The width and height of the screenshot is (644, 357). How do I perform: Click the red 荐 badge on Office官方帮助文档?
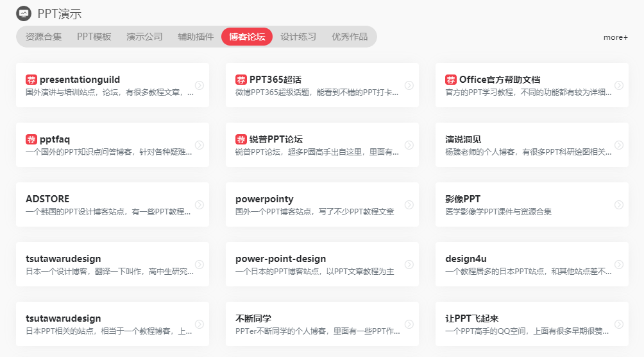[x=451, y=80]
